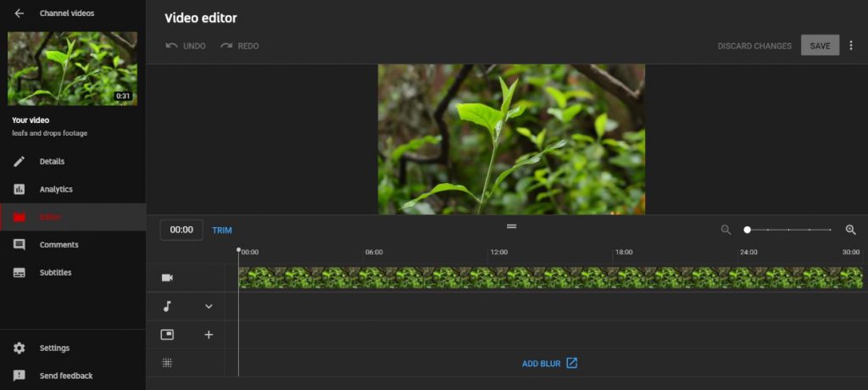This screenshot has height=390, width=868.
Task: Click the video preview frame
Action: [x=511, y=139]
